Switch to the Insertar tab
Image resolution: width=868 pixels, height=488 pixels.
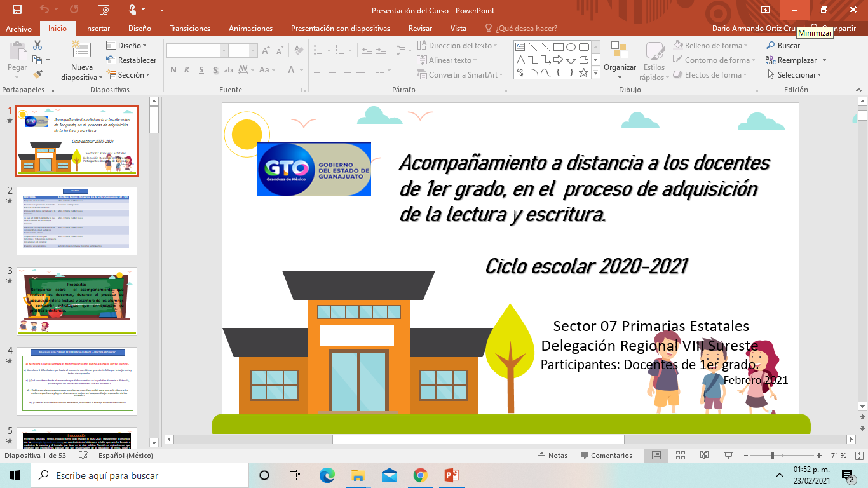click(x=97, y=29)
